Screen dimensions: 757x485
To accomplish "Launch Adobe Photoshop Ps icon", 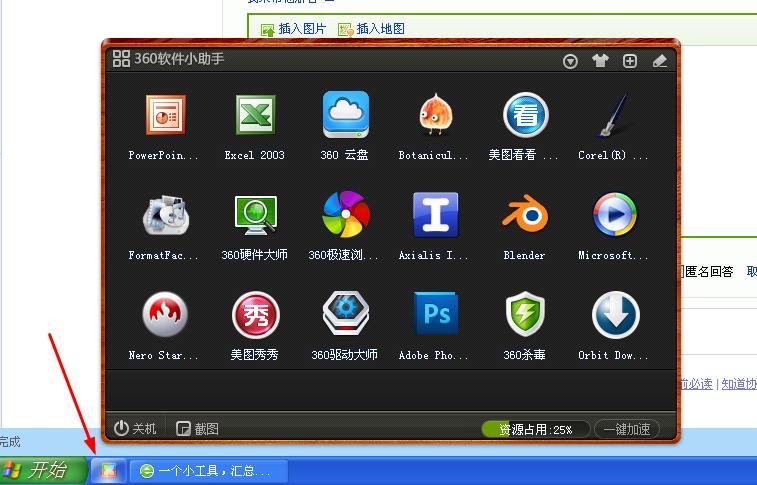I will (435, 314).
